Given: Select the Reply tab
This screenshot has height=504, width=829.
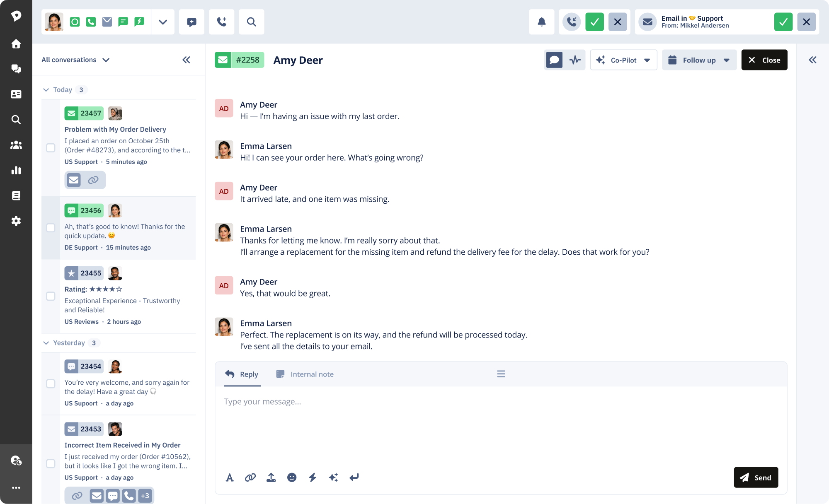Looking at the screenshot, I should 242,374.
